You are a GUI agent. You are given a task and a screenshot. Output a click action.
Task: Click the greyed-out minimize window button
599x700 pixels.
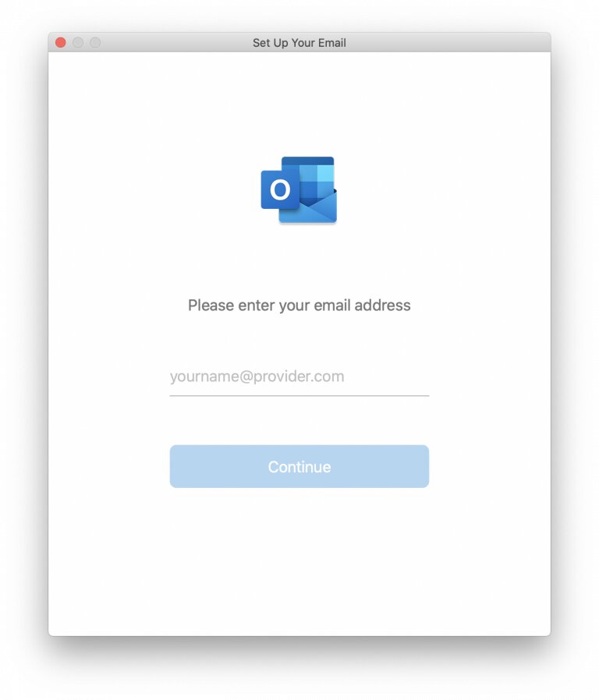pyautogui.click(x=78, y=42)
